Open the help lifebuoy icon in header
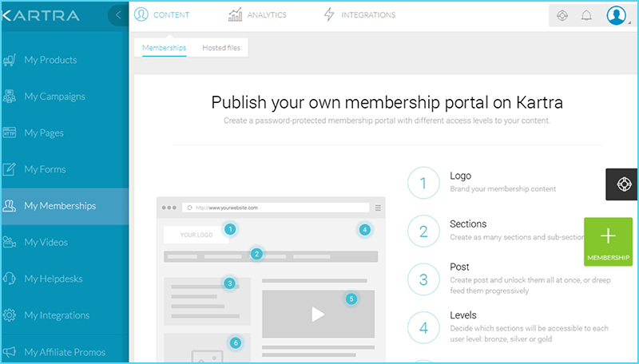This screenshot has height=364, width=639. [x=562, y=15]
